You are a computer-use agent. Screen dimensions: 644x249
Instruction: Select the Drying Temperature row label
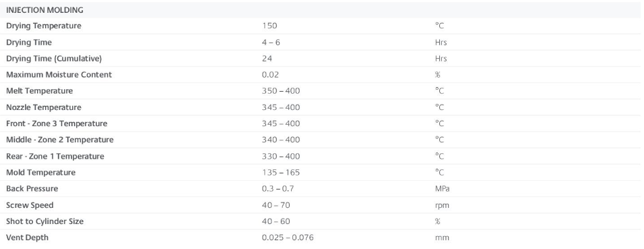[44, 26]
